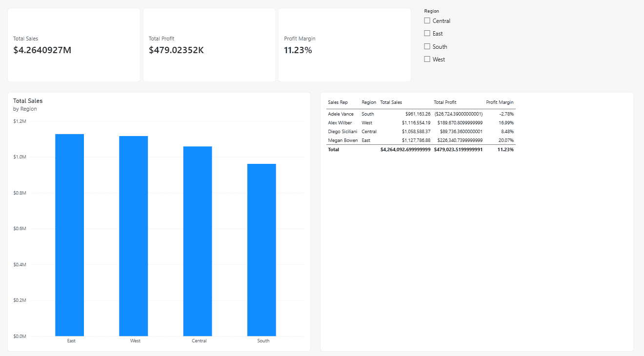The image size is (644, 356).
Task: Click the $4.2640927M Total Sales card value
Action: 42,50
